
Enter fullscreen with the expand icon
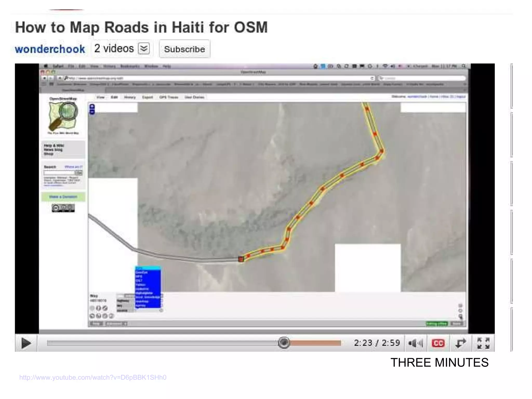coord(483,343)
